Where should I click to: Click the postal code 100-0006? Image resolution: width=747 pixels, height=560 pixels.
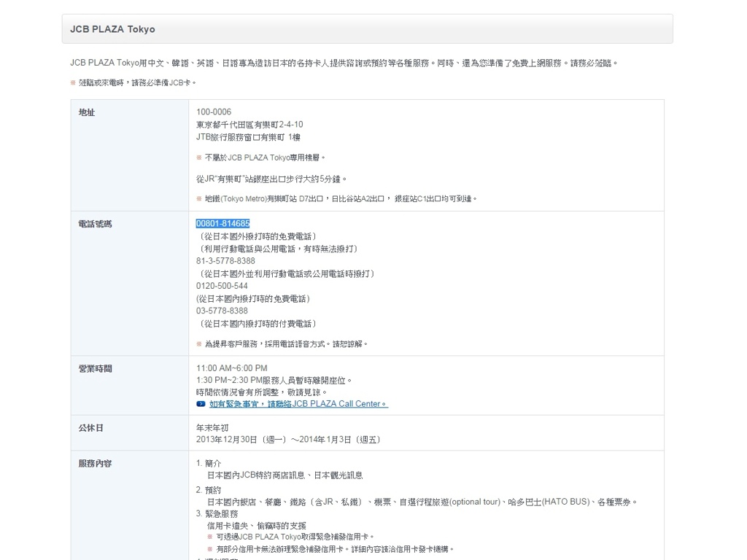(x=214, y=112)
